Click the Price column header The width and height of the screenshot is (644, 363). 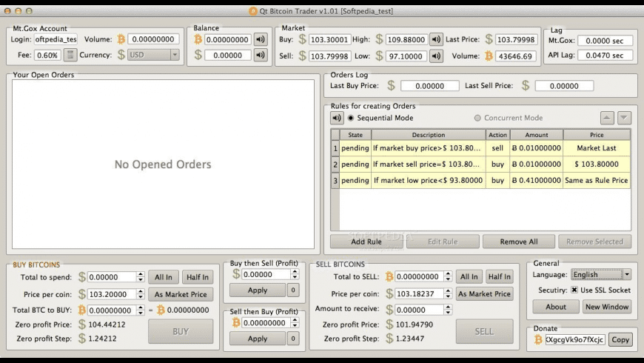click(x=597, y=135)
